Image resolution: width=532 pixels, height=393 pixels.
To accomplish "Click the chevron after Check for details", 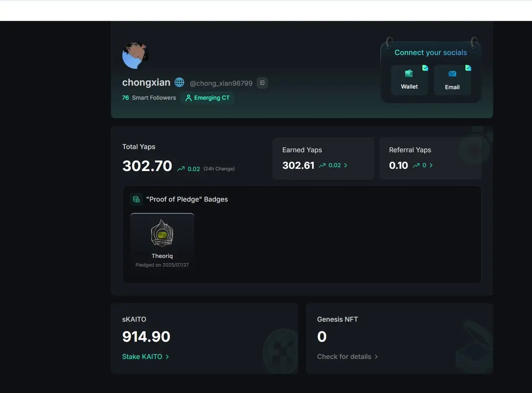I will click(x=376, y=357).
